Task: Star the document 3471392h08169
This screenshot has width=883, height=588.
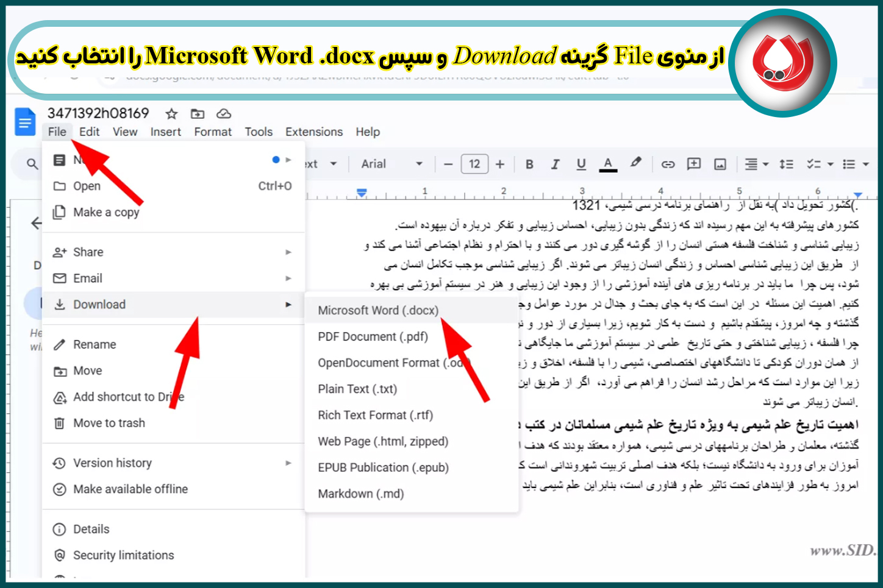Action: point(171,114)
